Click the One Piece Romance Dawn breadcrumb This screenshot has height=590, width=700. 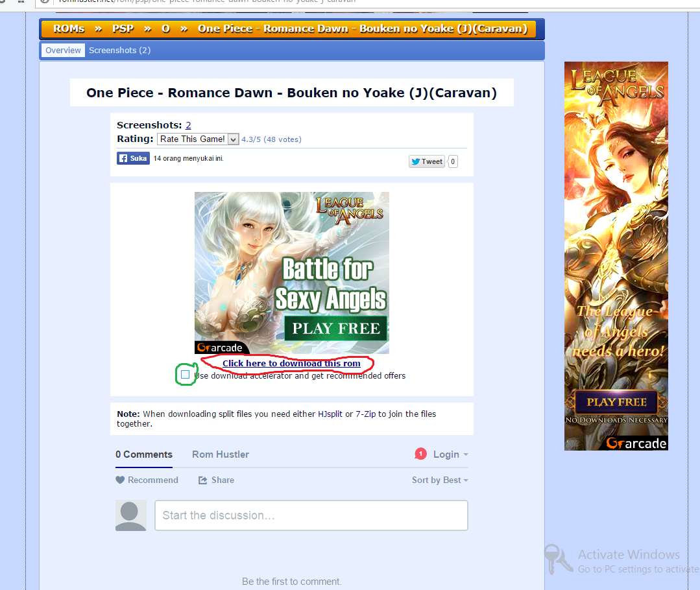click(363, 29)
